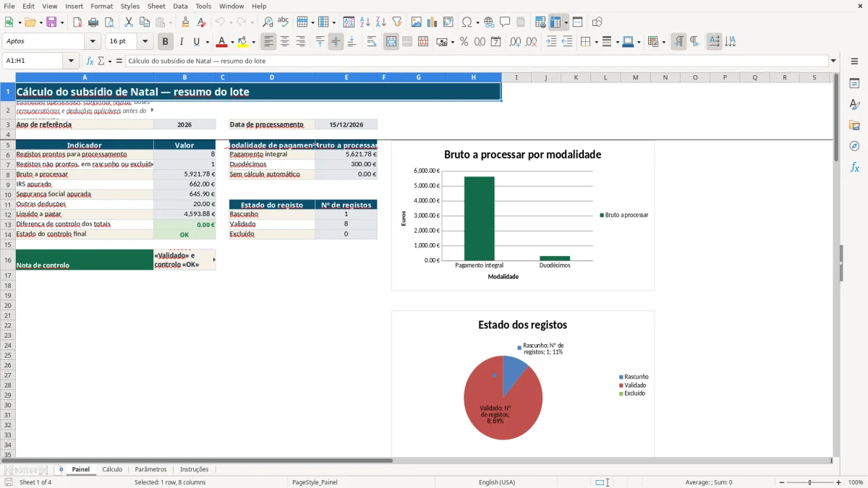The width and height of the screenshot is (868, 488).
Task: Toggle Center Vertically alignment
Action: click(x=336, y=42)
